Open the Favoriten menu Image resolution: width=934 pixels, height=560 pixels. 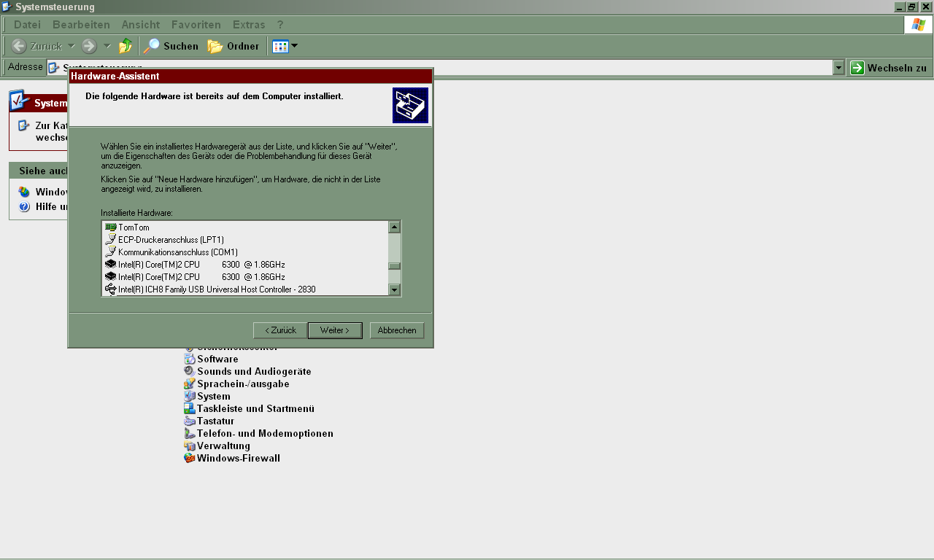pos(196,25)
